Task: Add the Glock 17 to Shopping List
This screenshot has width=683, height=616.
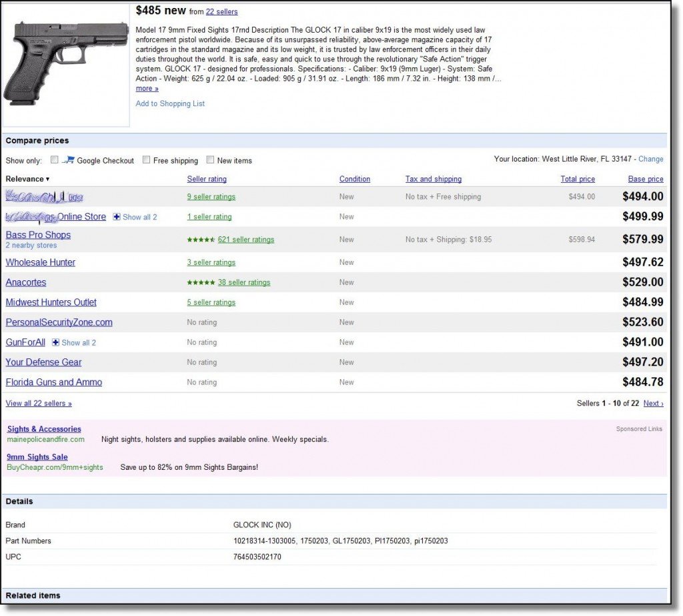Action: coord(169,103)
